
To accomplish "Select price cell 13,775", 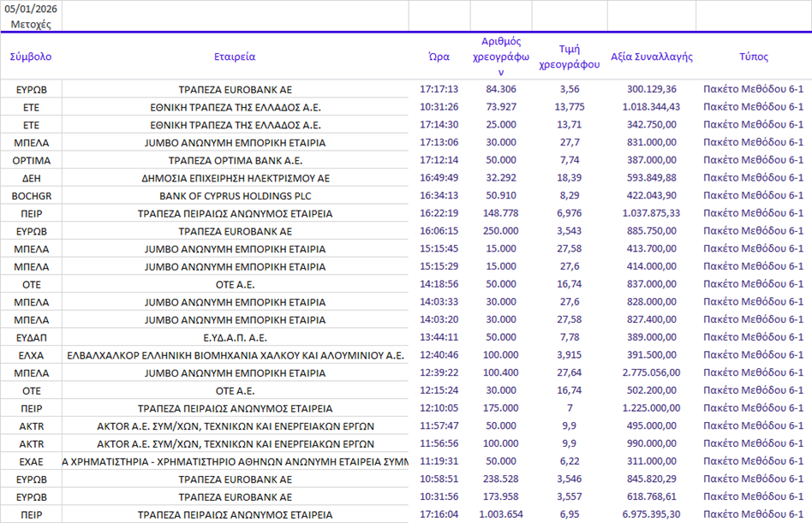I will (569, 107).
